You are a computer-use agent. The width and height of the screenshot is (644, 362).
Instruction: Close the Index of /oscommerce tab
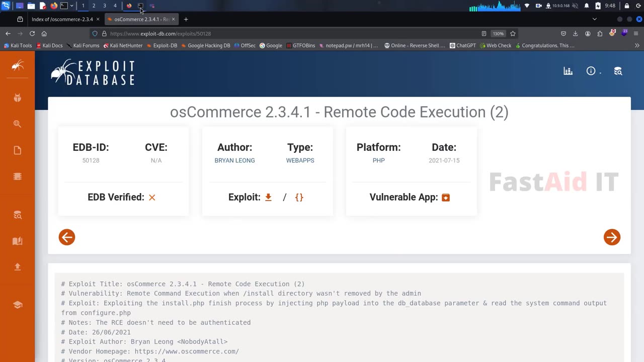point(98,19)
